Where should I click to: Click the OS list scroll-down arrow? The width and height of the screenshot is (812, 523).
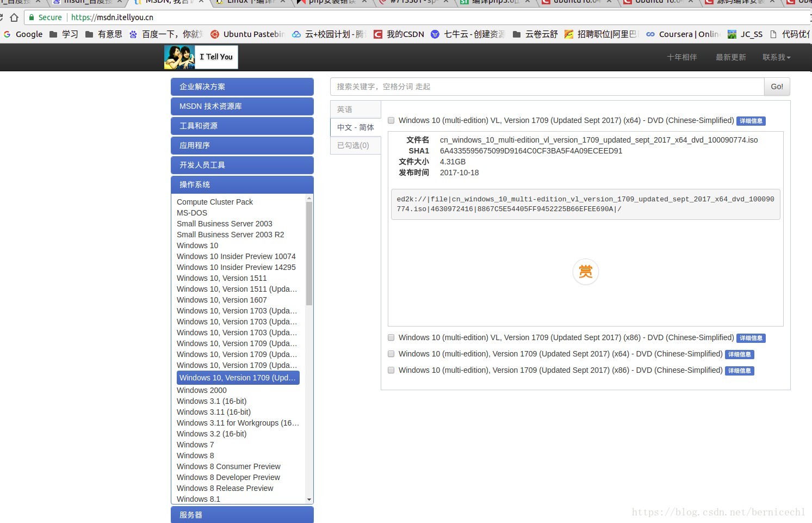coord(309,500)
